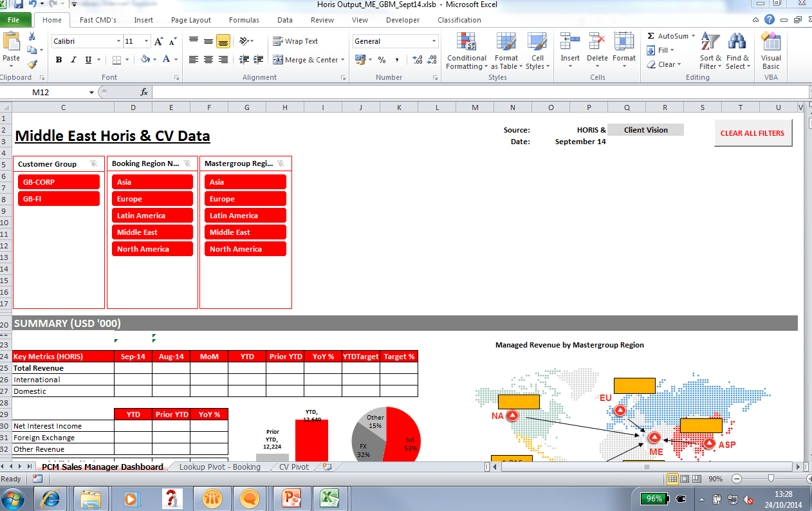Toggle Top Align for cells
The image size is (812, 511).
click(194, 41)
